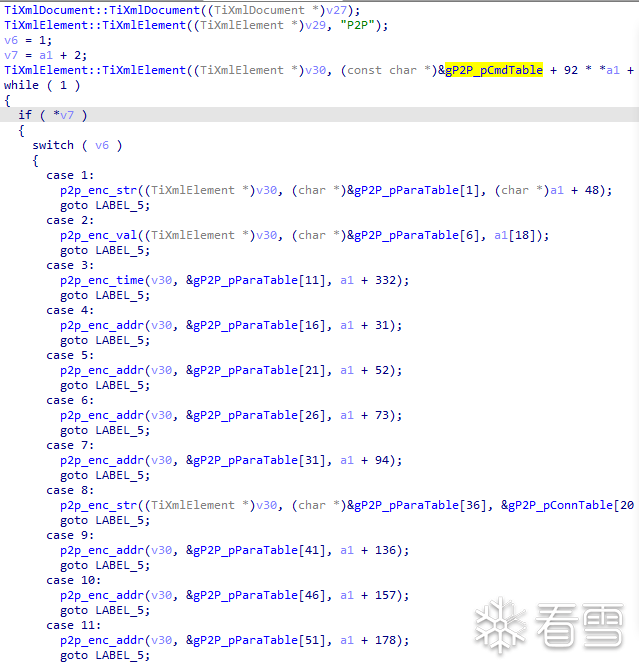Click variable v29 in the "P2P" element constructor
The image size is (639, 672).
coord(315,25)
